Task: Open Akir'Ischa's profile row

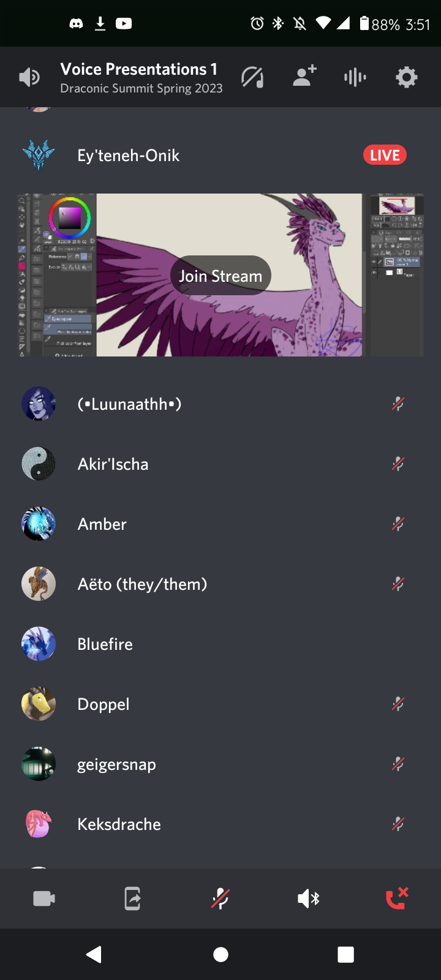Action: [x=221, y=464]
